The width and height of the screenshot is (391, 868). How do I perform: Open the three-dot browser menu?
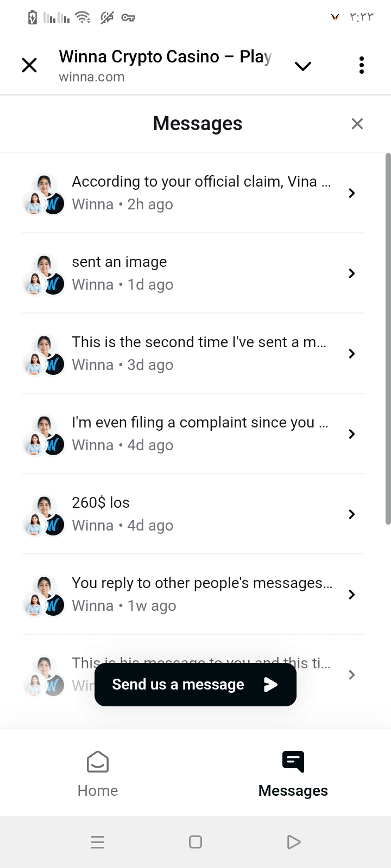[x=361, y=66]
